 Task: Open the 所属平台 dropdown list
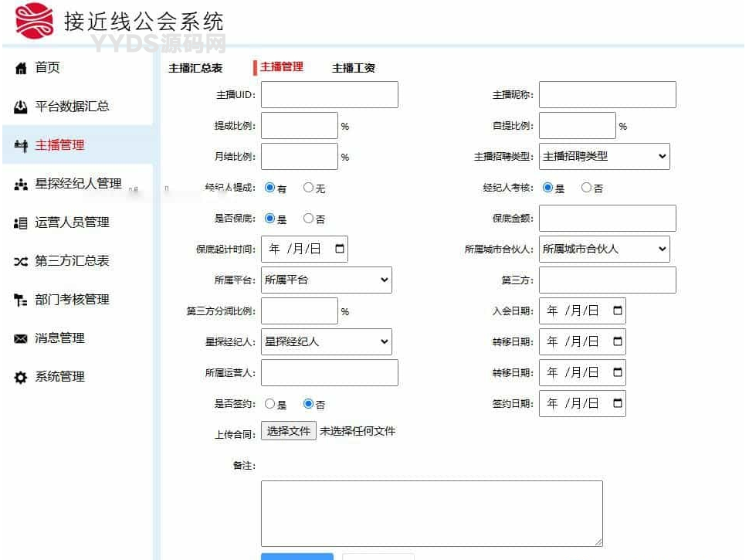(326, 280)
